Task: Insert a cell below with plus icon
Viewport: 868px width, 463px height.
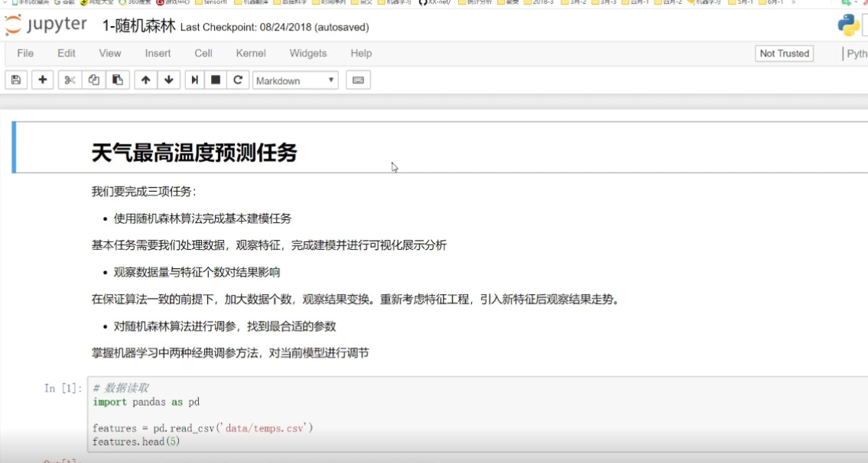Action: tap(42, 80)
